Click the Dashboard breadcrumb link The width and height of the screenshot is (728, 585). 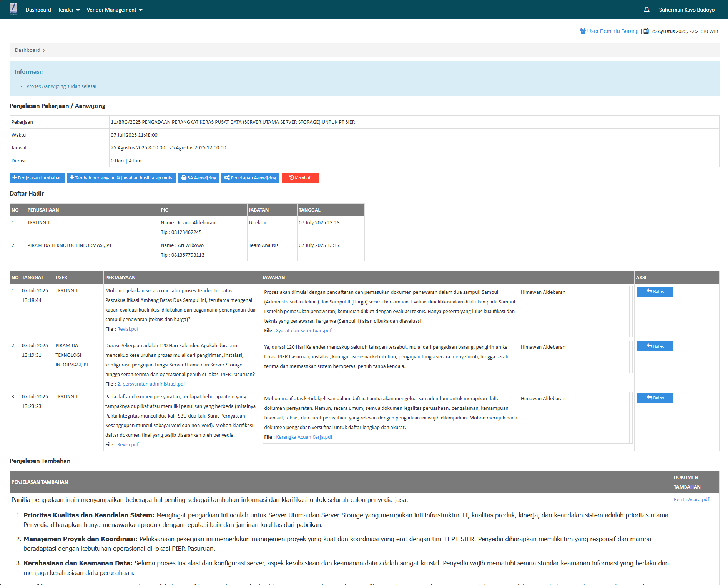click(x=27, y=50)
